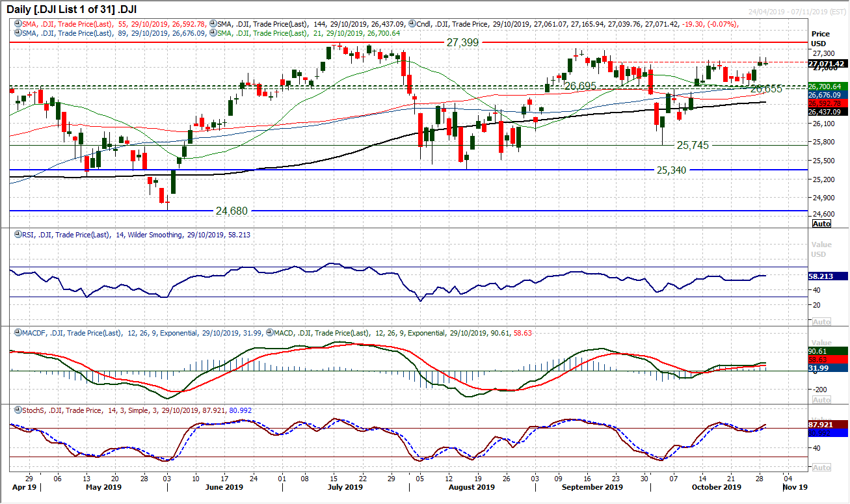
Task: Click Auto scale button in MACD panel
Action: tap(821, 399)
